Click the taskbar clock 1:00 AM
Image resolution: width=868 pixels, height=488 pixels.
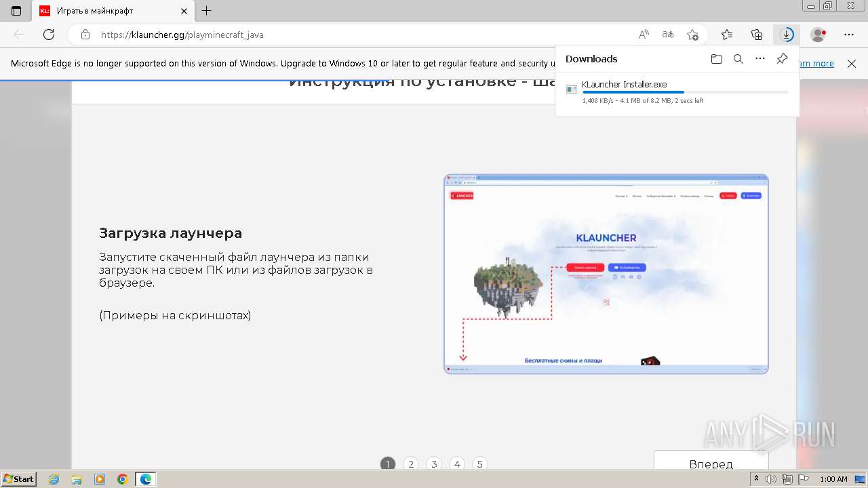[833, 479]
